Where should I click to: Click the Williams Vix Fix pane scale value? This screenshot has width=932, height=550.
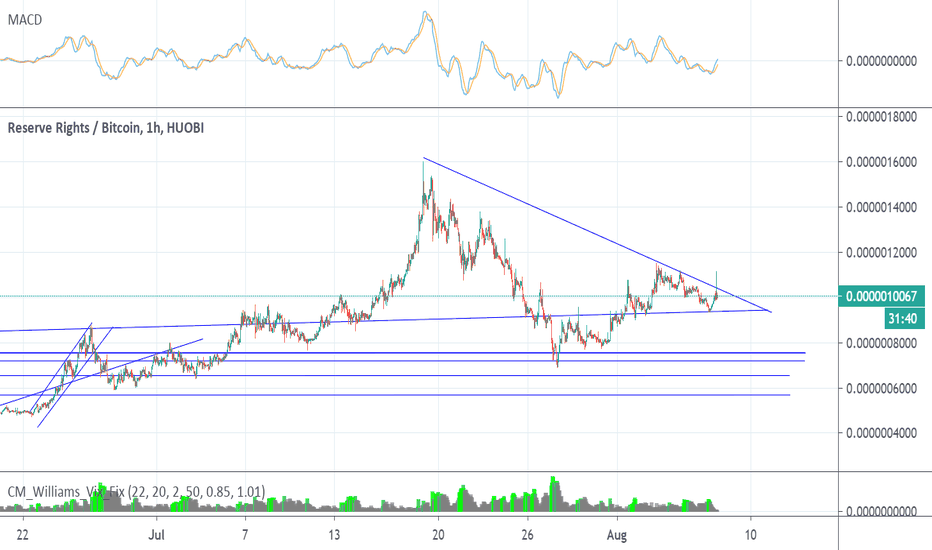click(x=881, y=511)
